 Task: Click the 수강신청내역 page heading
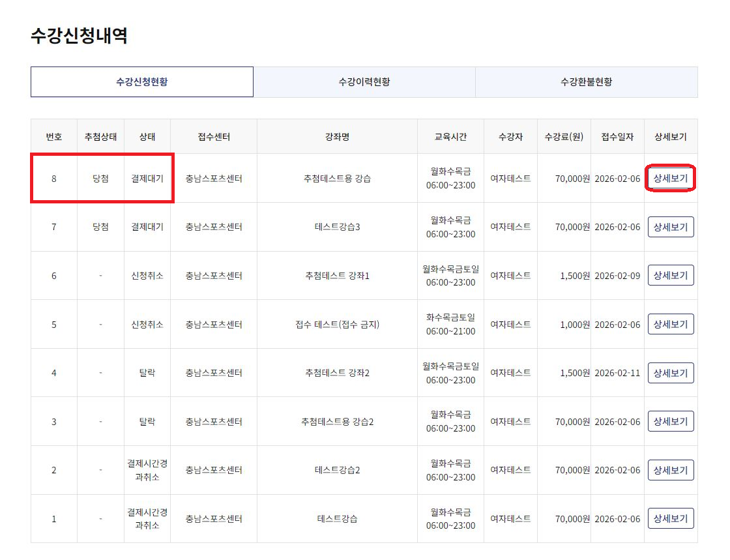[79, 36]
